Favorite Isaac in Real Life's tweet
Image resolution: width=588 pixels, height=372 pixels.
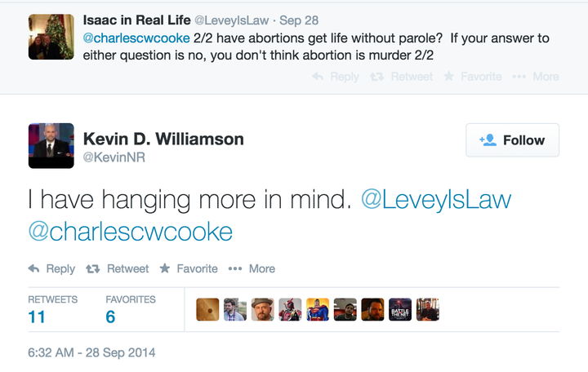473,77
